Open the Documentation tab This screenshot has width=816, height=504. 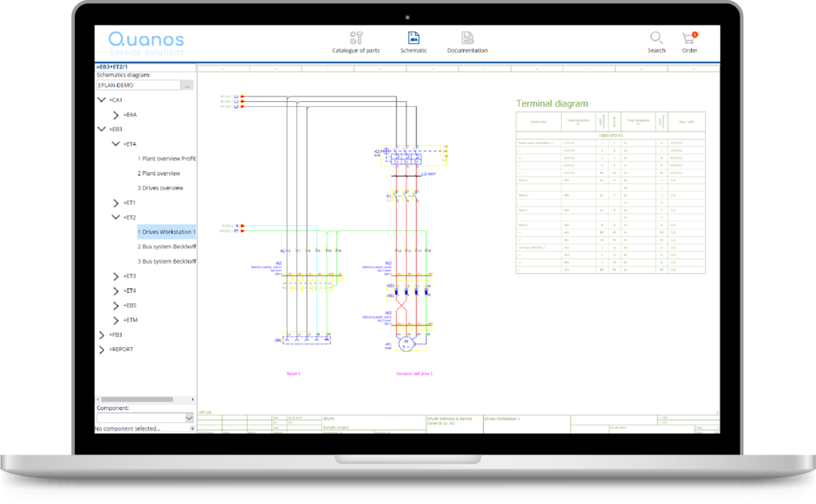[x=466, y=41]
